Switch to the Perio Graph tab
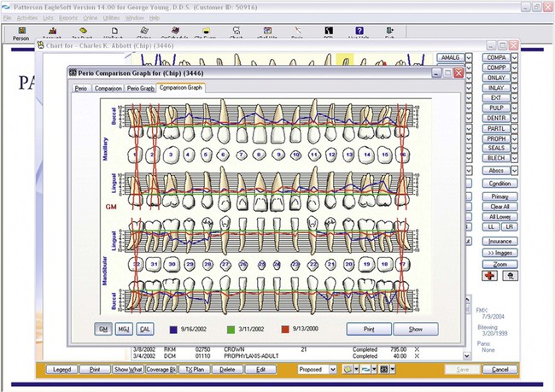This screenshot has height=392, width=555. pyautogui.click(x=140, y=88)
